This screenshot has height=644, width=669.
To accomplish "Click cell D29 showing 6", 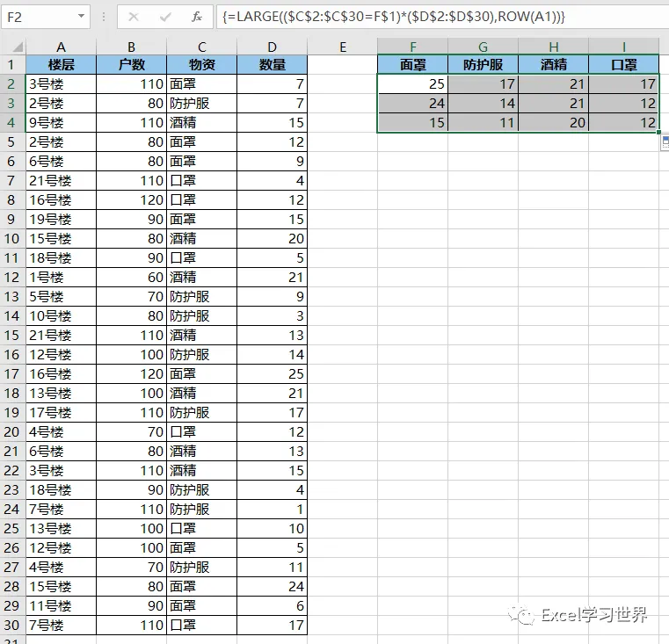I will click(273, 605).
